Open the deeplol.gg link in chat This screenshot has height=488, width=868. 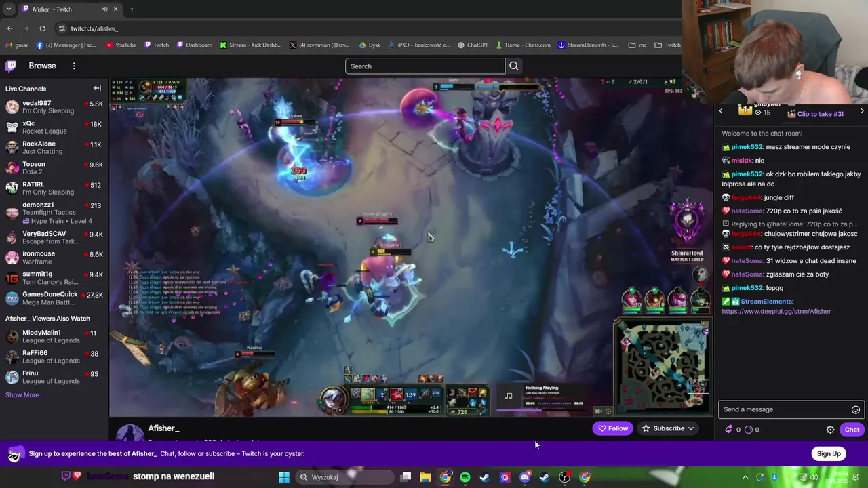[776, 311]
